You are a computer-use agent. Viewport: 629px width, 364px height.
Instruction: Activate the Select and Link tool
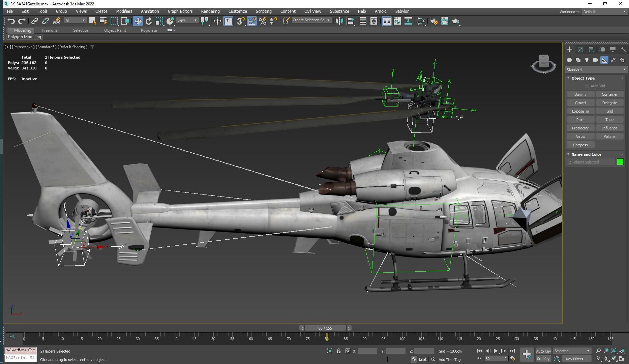tap(34, 21)
